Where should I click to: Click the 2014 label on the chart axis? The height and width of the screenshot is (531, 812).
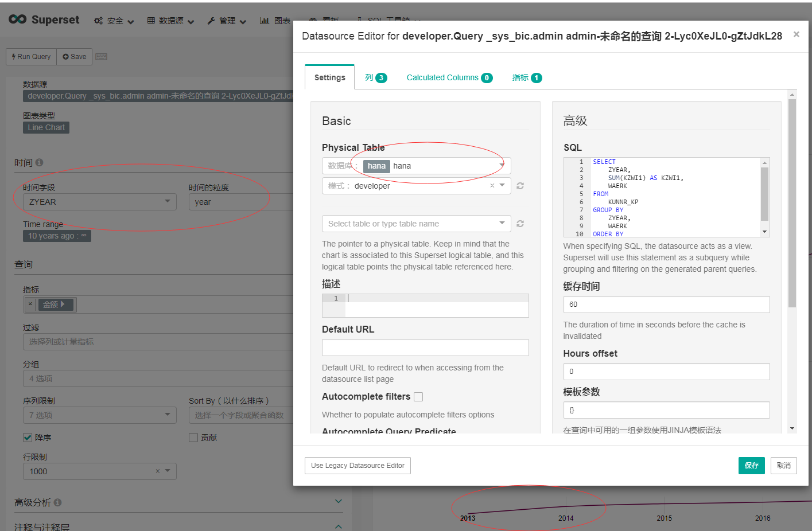coord(566,518)
